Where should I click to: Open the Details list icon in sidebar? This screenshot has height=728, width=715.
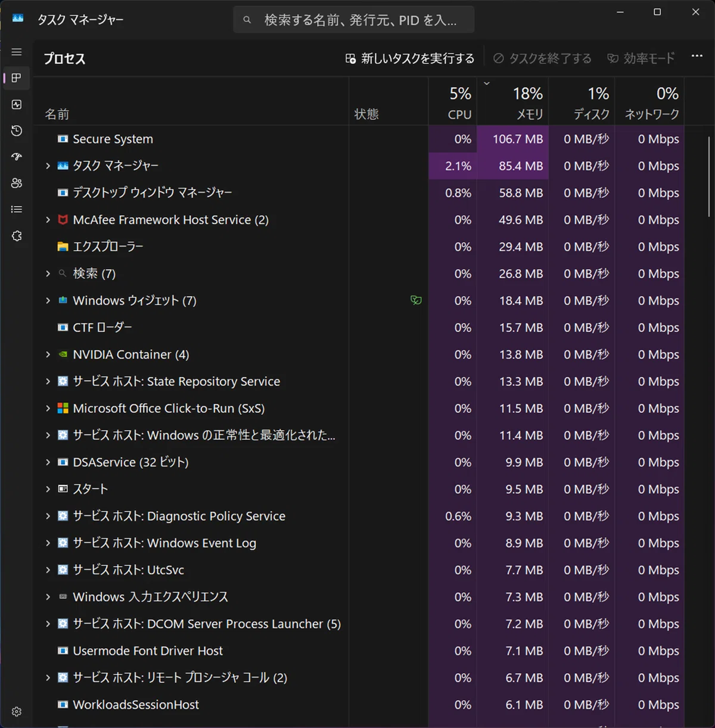pyautogui.click(x=17, y=209)
